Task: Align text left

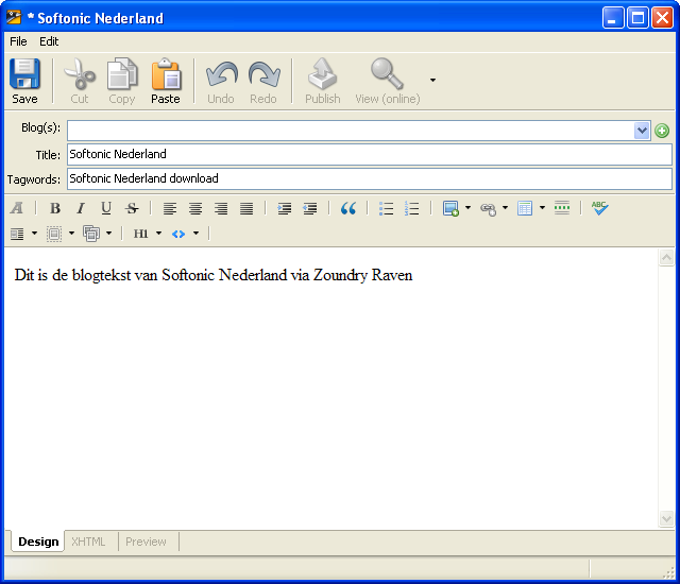Action: (170, 209)
